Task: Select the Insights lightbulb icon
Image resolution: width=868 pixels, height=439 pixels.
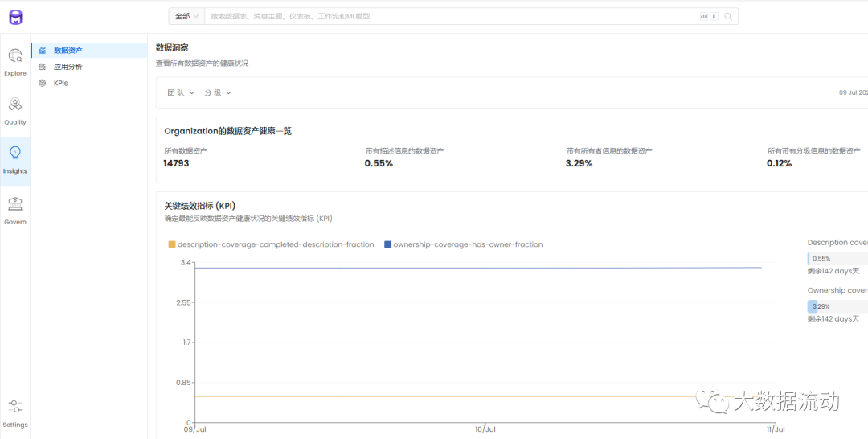Action: (x=15, y=153)
